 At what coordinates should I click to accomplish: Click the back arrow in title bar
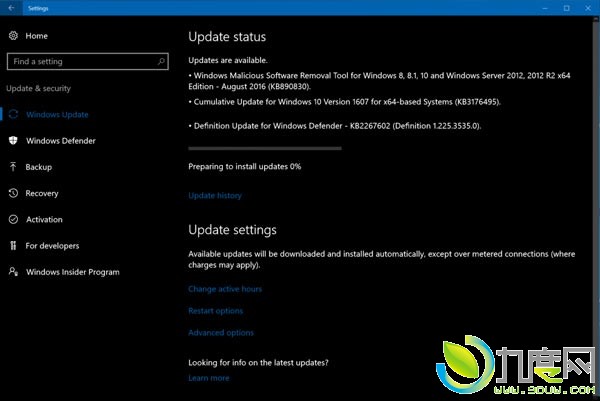point(11,8)
